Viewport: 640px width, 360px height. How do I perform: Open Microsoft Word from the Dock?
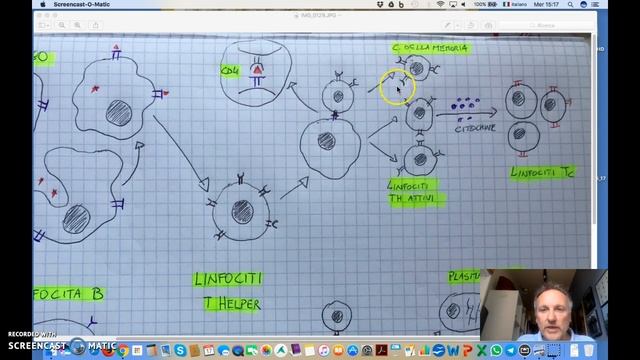point(453,350)
